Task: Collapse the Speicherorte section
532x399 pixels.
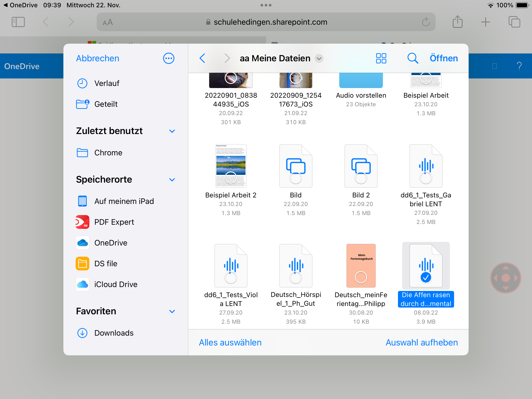Action: 172,180
